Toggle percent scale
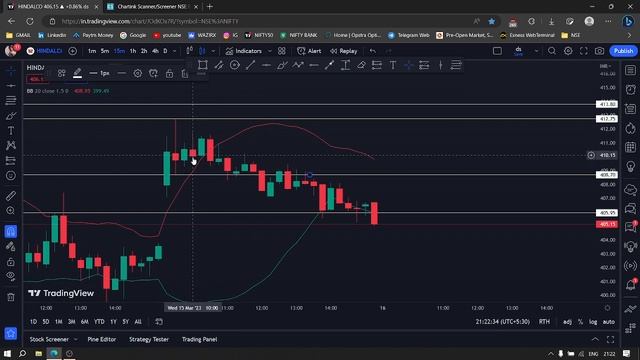The width and height of the screenshot is (640, 360). [x=580, y=322]
